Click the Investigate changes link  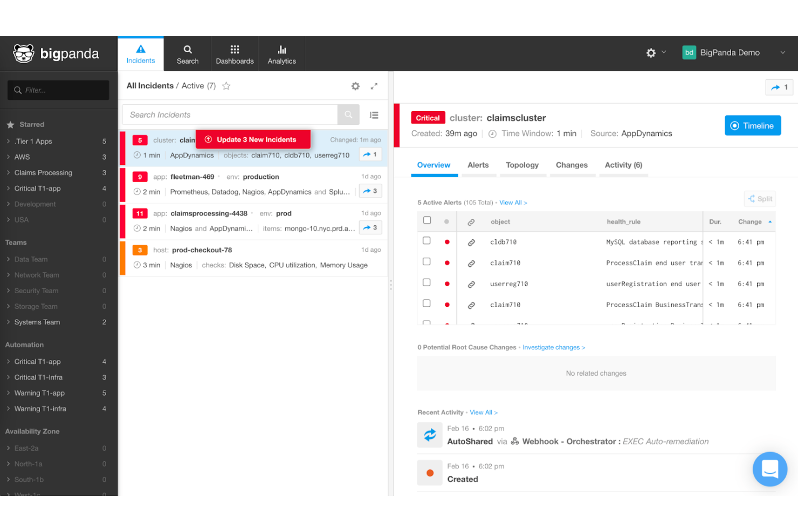click(x=553, y=347)
